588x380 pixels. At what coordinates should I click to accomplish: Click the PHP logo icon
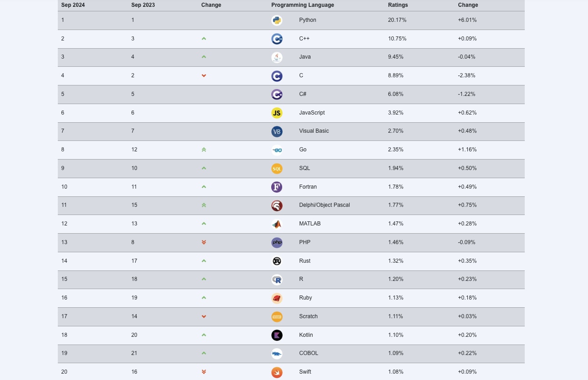tap(277, 242)
